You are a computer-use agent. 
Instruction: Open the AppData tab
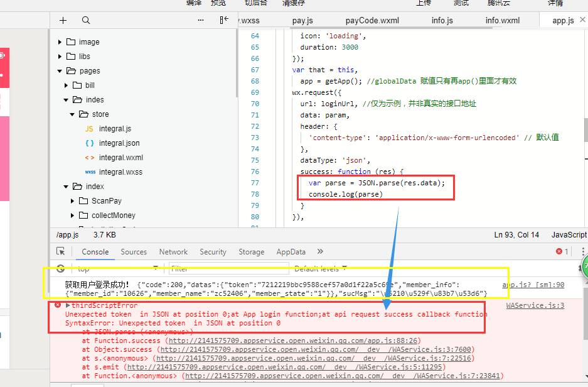(291, 251)
